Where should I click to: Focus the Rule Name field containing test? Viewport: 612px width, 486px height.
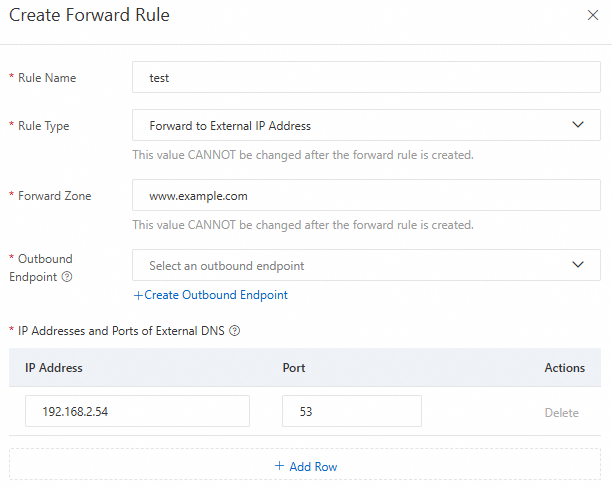[366, 77]
